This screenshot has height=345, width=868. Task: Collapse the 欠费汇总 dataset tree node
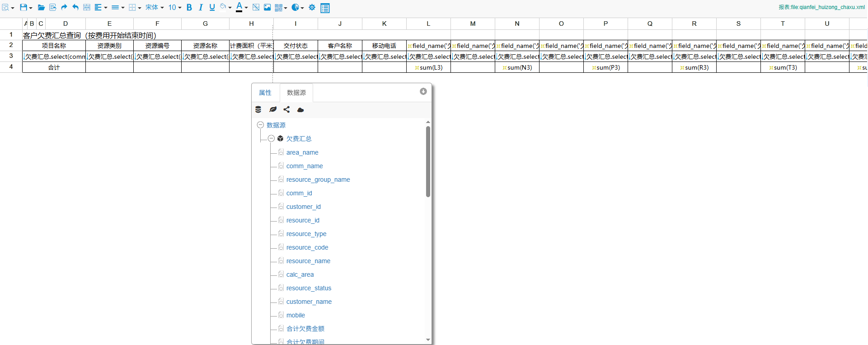[271, 139]
